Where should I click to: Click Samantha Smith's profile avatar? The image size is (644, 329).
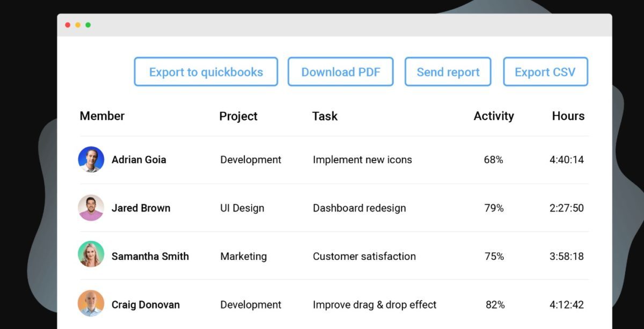91,256
